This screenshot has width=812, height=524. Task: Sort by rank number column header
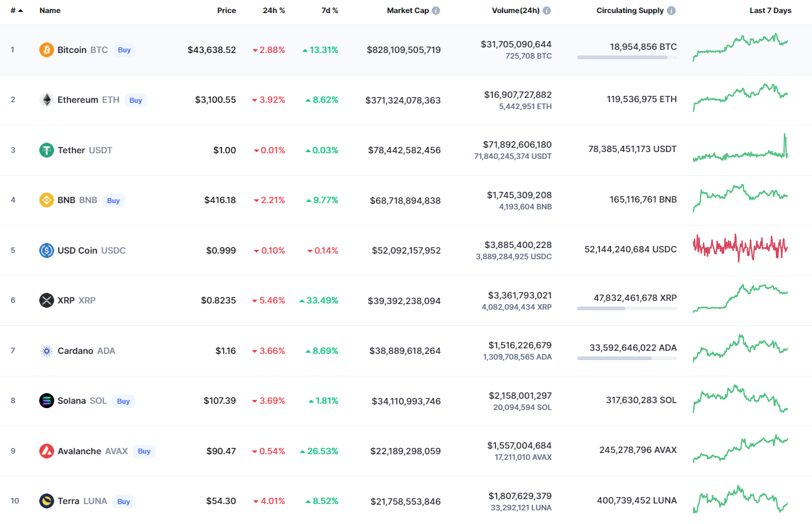pos(15,11)
